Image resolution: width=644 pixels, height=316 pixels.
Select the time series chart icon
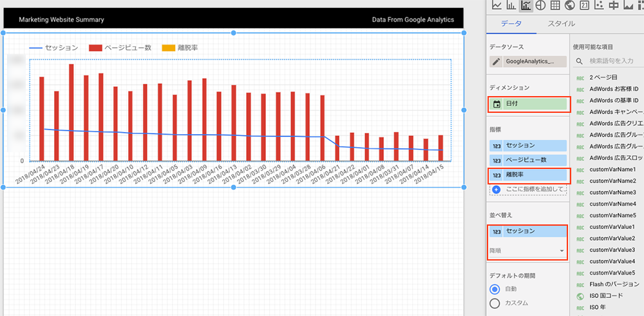tap(497, 5)
